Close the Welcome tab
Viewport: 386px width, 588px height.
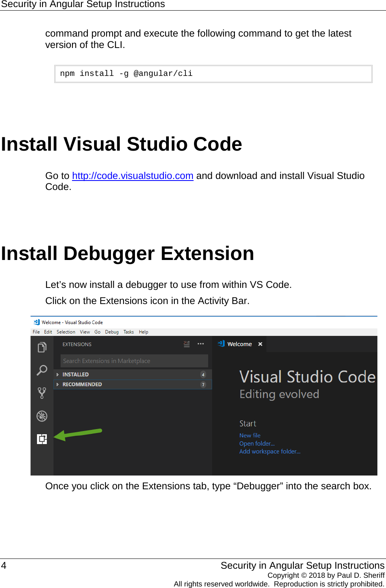click(x=260, y=344)
